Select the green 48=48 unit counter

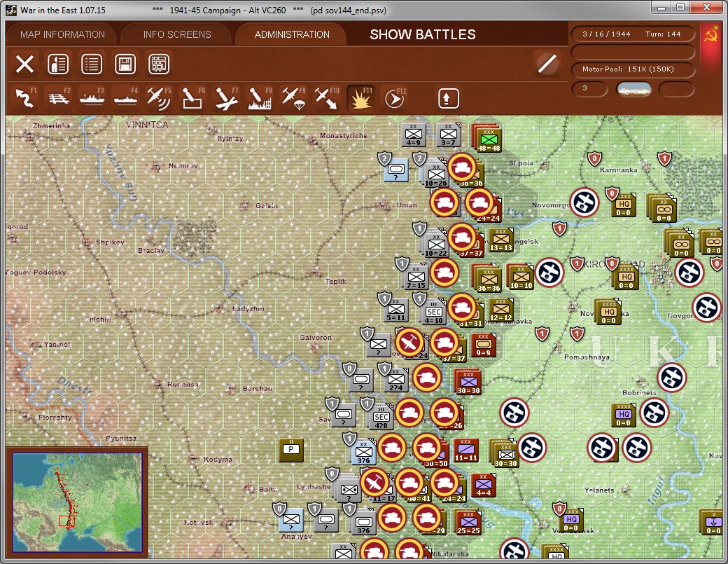489,140
